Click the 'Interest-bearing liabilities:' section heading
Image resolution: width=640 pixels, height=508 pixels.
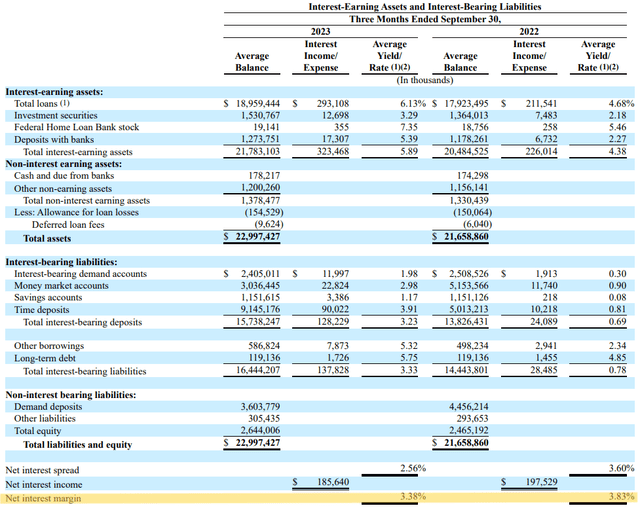coord(61,262)
